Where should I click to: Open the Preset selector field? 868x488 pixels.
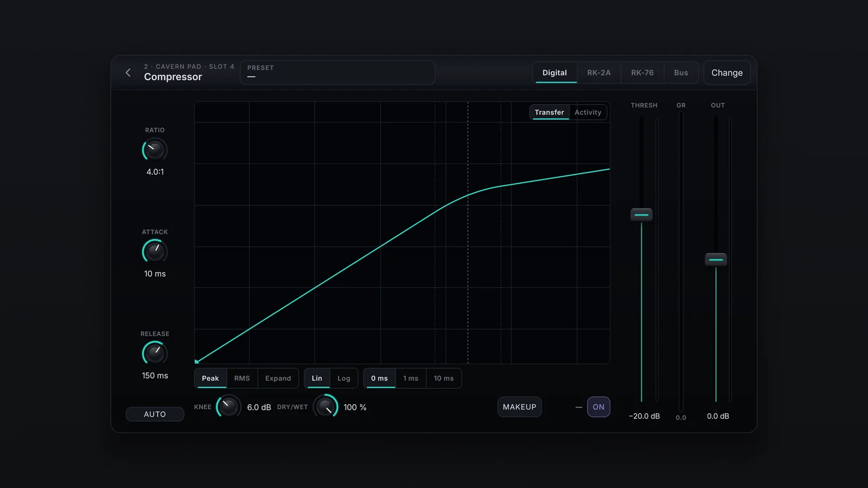pos(337,73)
